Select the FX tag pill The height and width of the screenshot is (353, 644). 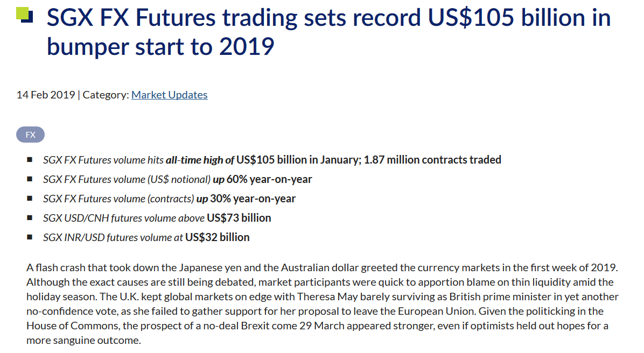(x=30, y=135)
